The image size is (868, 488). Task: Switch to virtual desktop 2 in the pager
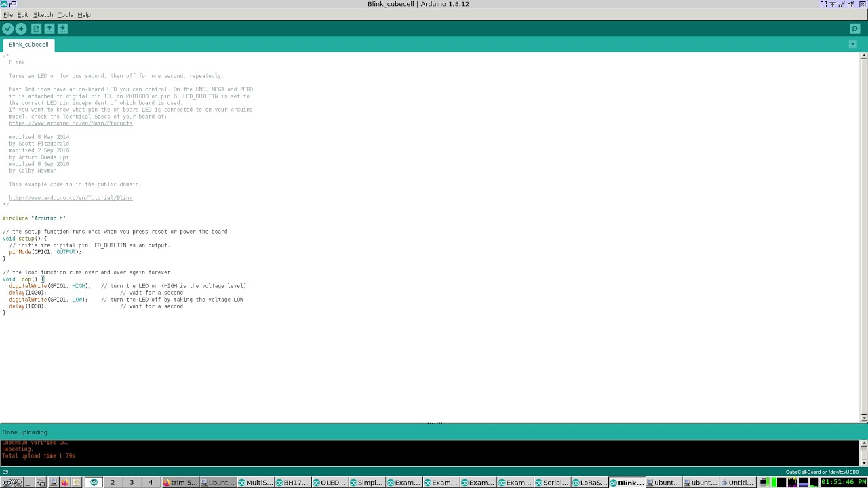pyautogui.click(x=113, y=483)
